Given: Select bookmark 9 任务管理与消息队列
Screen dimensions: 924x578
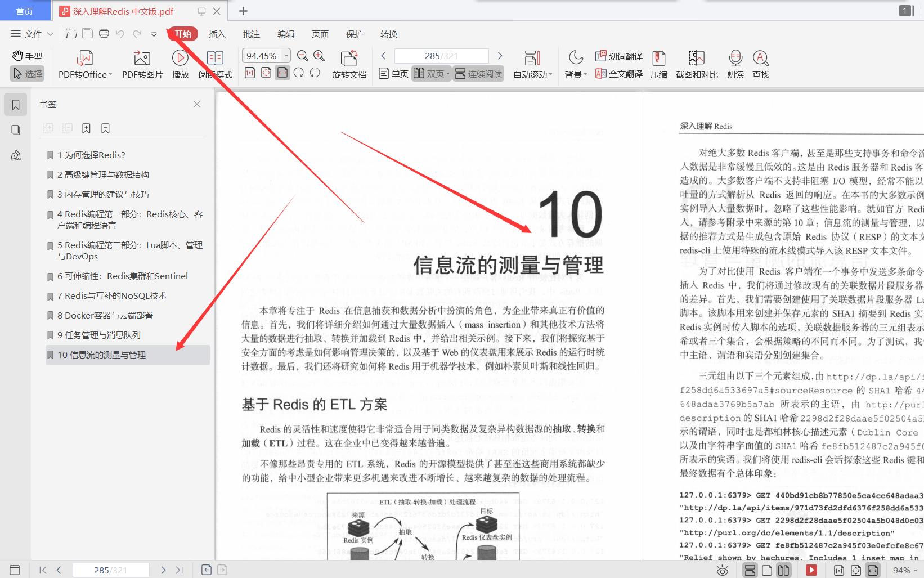Looking at the screenshot, I should pyautogui.click(x=98, y=334).
